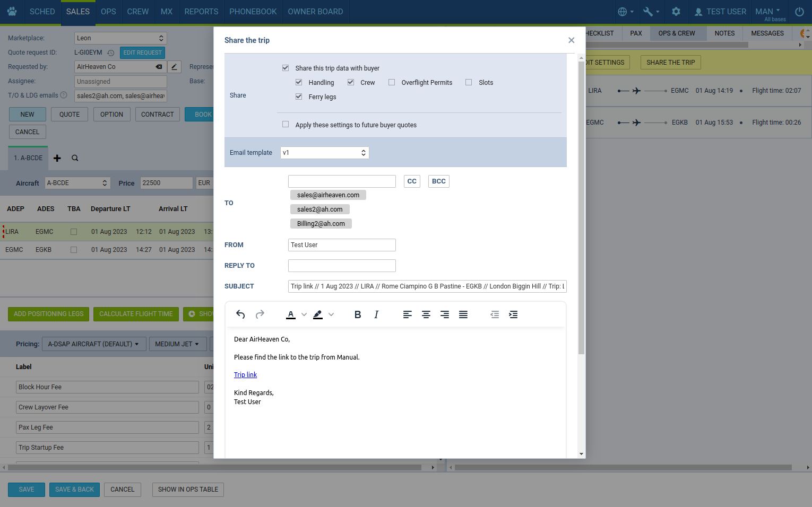Expand the text color dropdown arrow
Viewport: 812px width, 507px height.
304,314
